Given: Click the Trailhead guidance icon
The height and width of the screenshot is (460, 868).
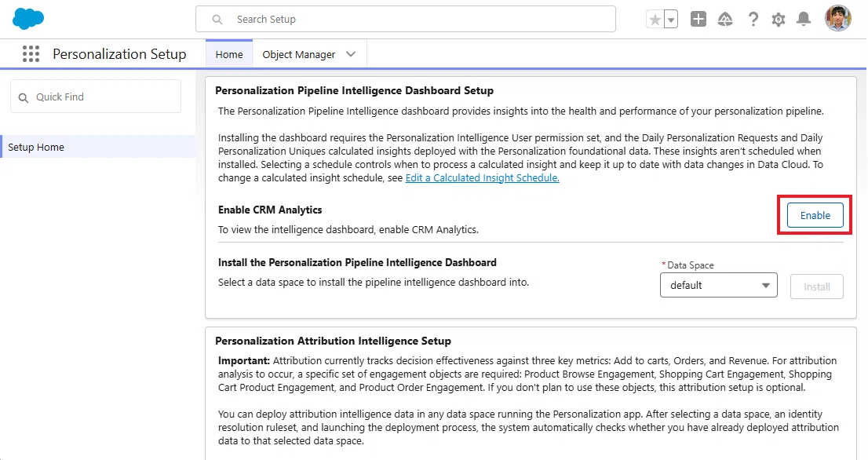Looking at the screenshot, I should click(x=725, y=20).
